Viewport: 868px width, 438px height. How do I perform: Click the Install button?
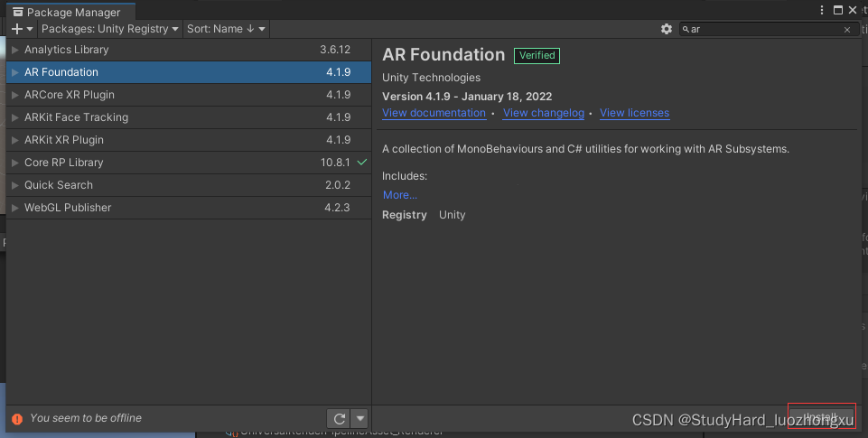tap(822, 416)
